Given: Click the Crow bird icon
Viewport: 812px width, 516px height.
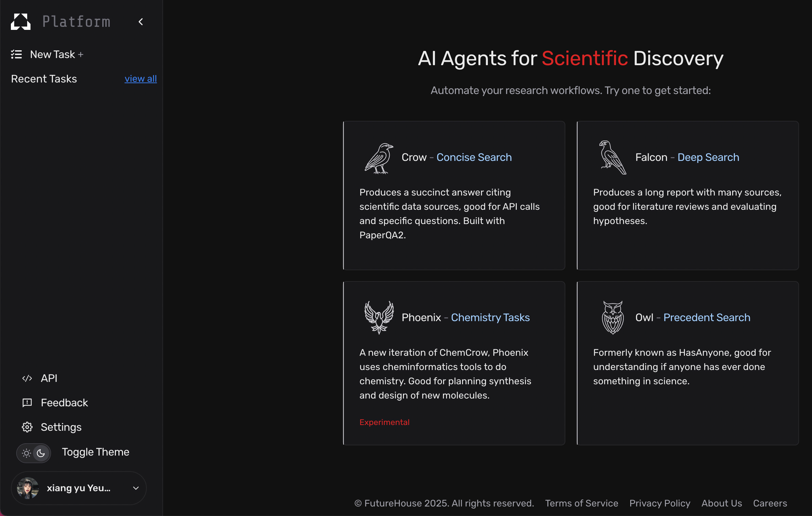Looking at the screenshot, I should click(x=379, y=158).
